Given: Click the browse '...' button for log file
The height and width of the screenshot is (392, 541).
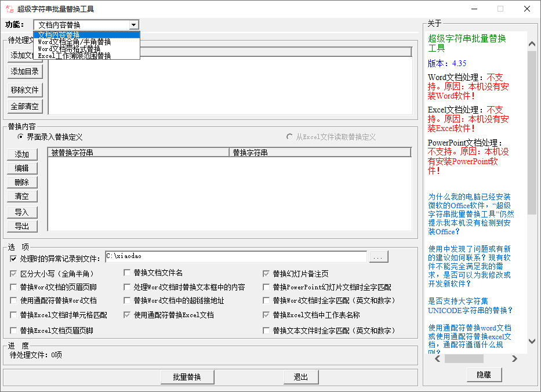Looking at the screenshot, I should pyautogui.click(x=378, y=256).
